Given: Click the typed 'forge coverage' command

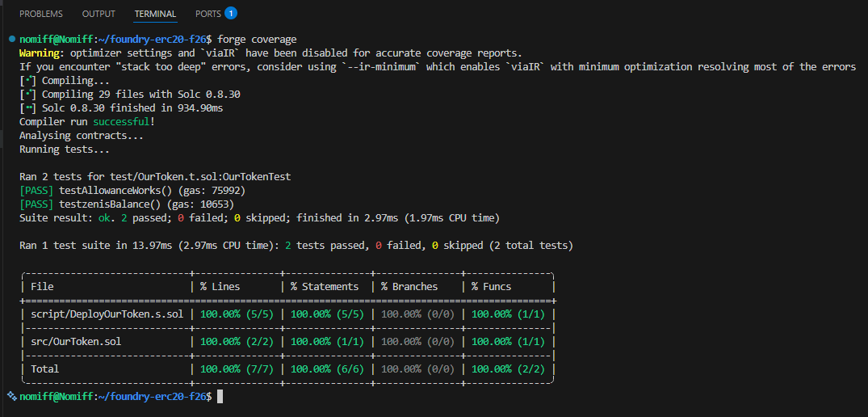Looking at the screenshot, I should 258,40.
